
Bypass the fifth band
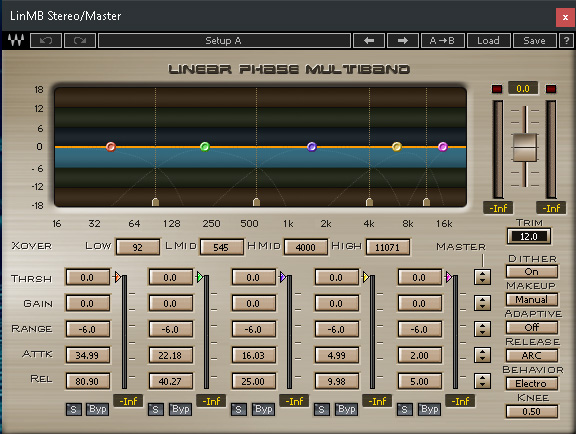tap(429, 409)
